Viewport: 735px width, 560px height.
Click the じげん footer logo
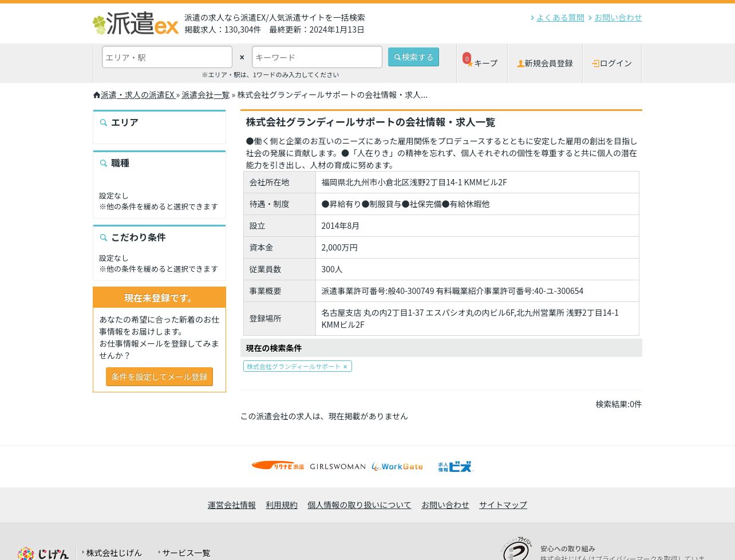(44, 553)
